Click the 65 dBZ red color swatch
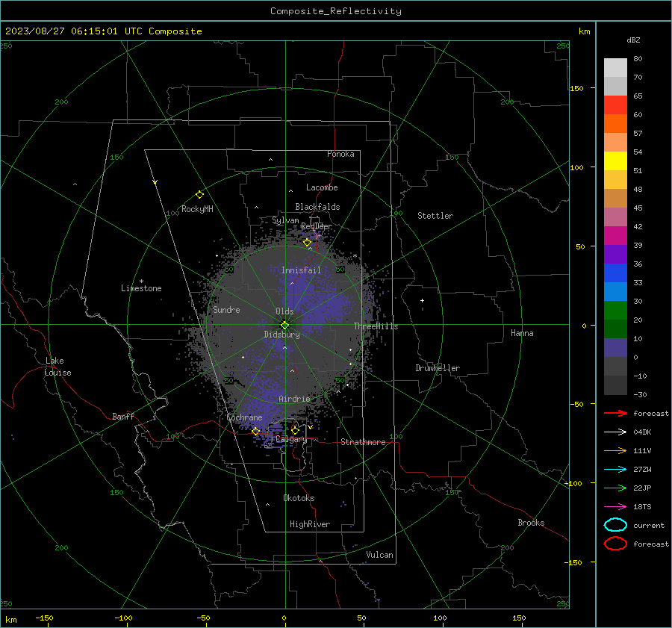 615,105
